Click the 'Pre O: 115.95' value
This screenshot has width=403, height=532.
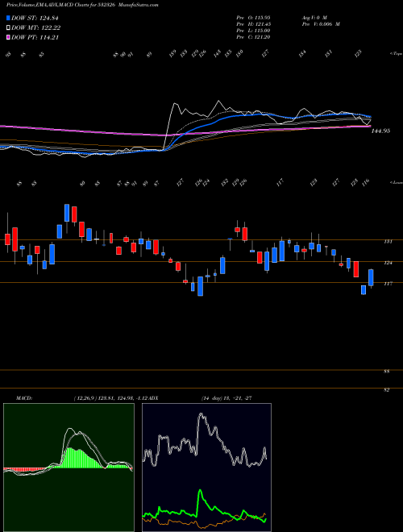click(253, 17)
